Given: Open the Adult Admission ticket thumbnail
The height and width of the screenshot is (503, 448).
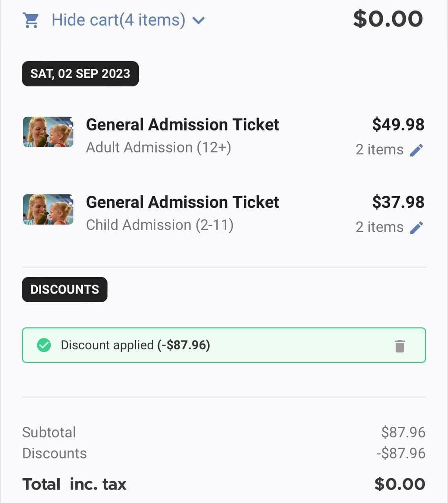Looking at the screenshot, I should tap(48, 132).
